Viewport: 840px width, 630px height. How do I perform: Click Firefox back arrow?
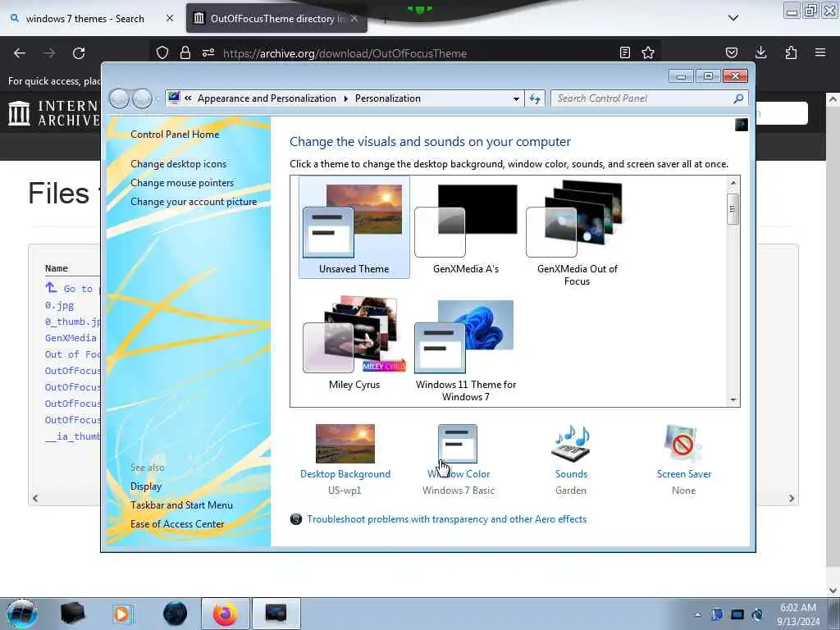[x=20, y=53]
